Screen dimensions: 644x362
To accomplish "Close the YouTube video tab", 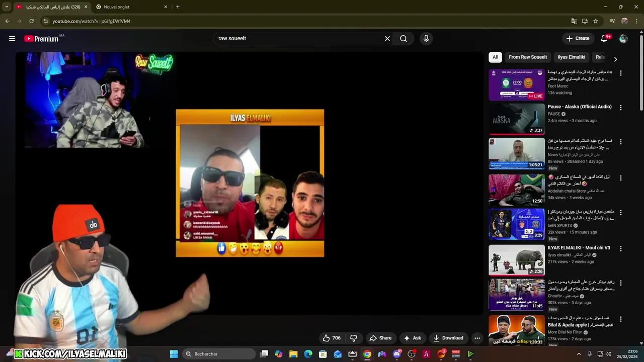I will tap(86, 7).
